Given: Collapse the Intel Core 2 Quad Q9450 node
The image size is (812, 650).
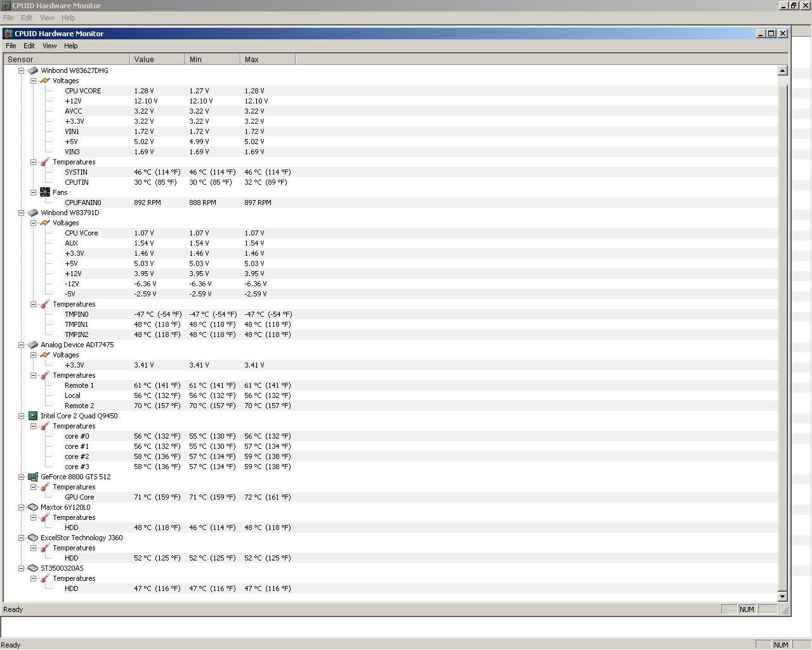Looking at the screenshot, I should point(21,416).
